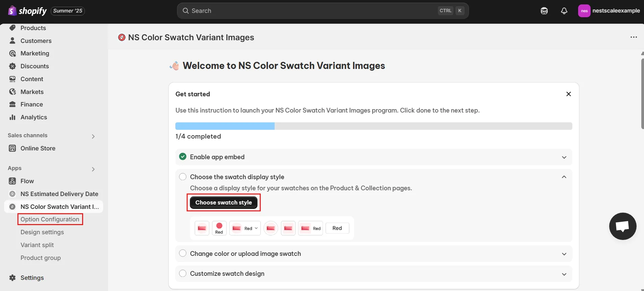Open Finance page

point(32,104)
